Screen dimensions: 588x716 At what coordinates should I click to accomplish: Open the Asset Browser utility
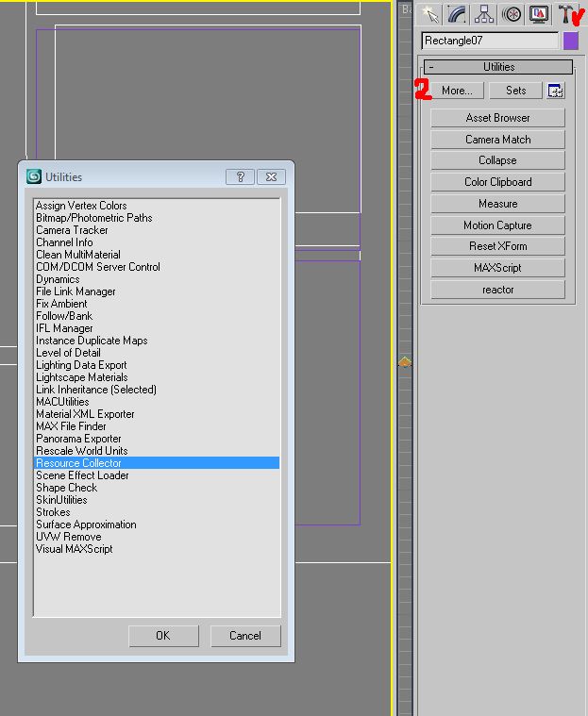[498, 118]
